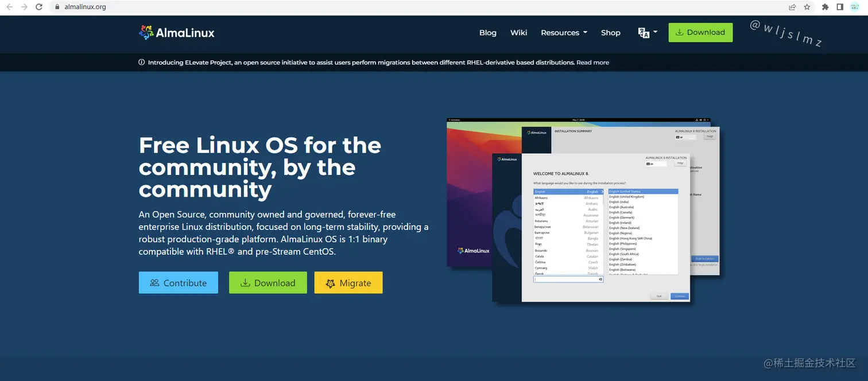Toggle the bookmark star for this page
Image resolution: width=868 pixels, height=381 pixels.
808,7
